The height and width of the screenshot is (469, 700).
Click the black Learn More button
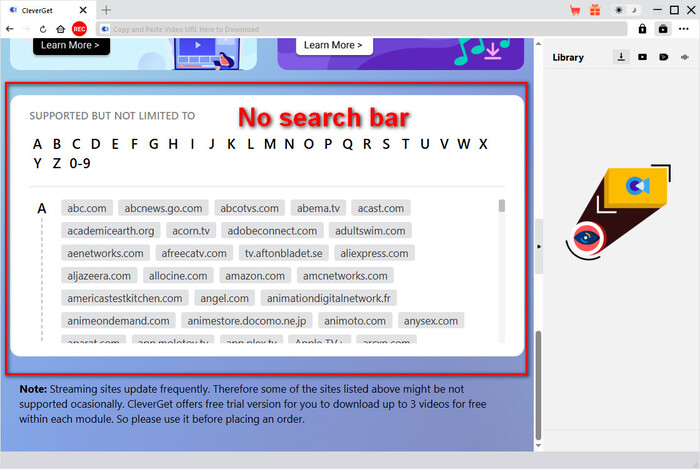[71, 46]
